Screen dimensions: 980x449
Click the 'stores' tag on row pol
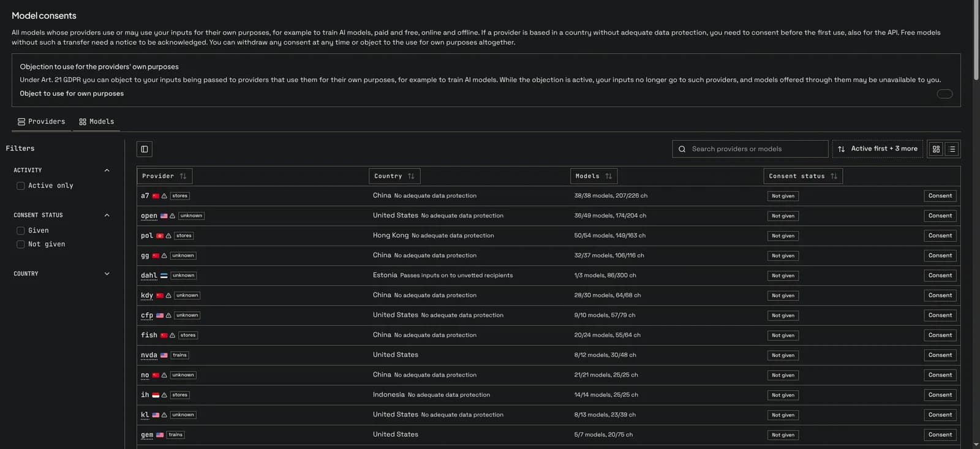coord(184,236)
